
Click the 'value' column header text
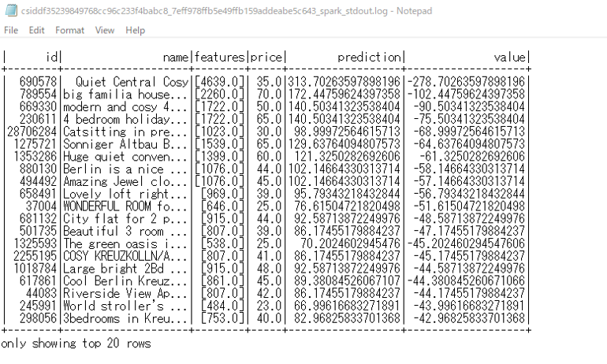[x=509, y=57]
